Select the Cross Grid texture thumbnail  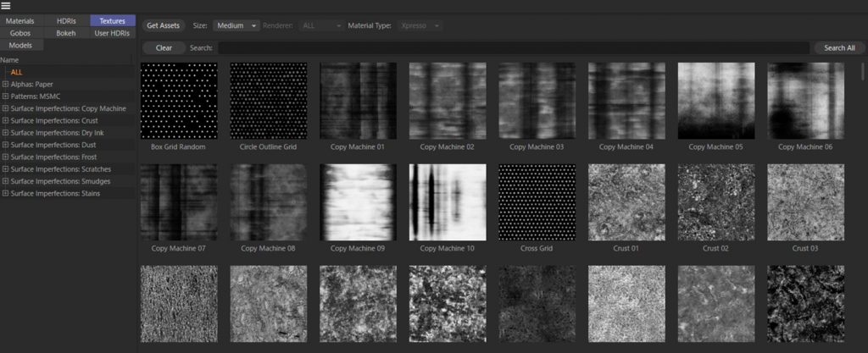pos(537,202)
